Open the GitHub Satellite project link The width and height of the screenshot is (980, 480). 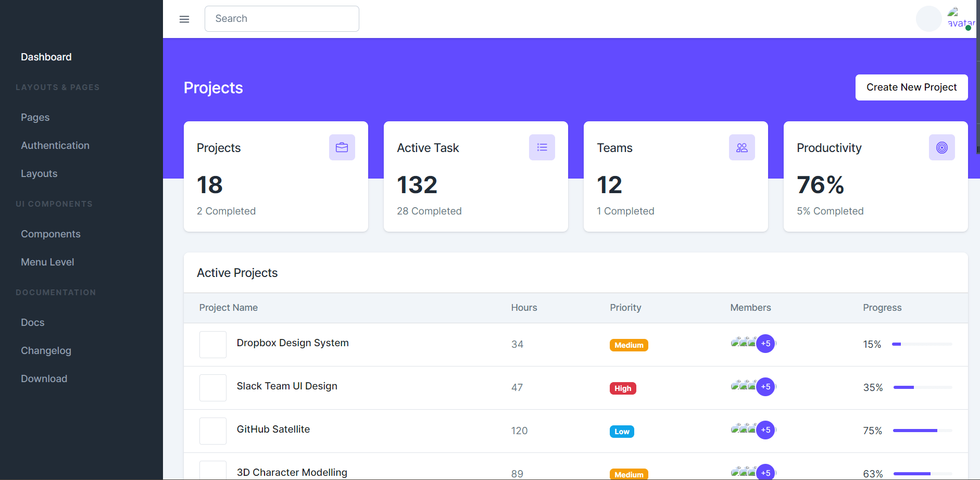pos(273,429)
